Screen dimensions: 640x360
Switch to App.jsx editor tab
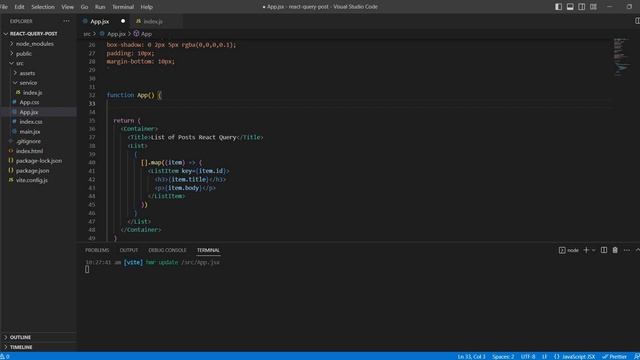pos(100,21)
